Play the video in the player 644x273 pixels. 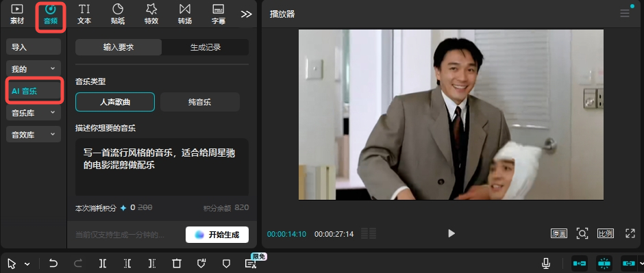tap(451, 233)
